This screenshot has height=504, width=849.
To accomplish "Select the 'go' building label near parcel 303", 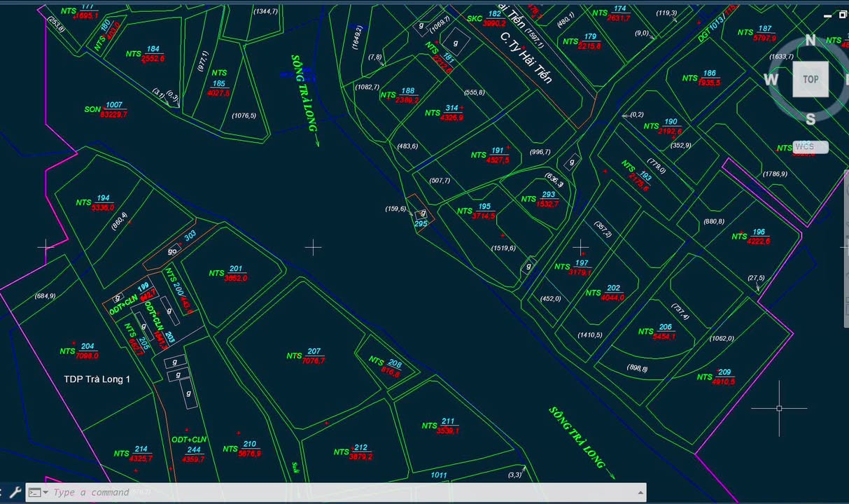I will point(173,251).
